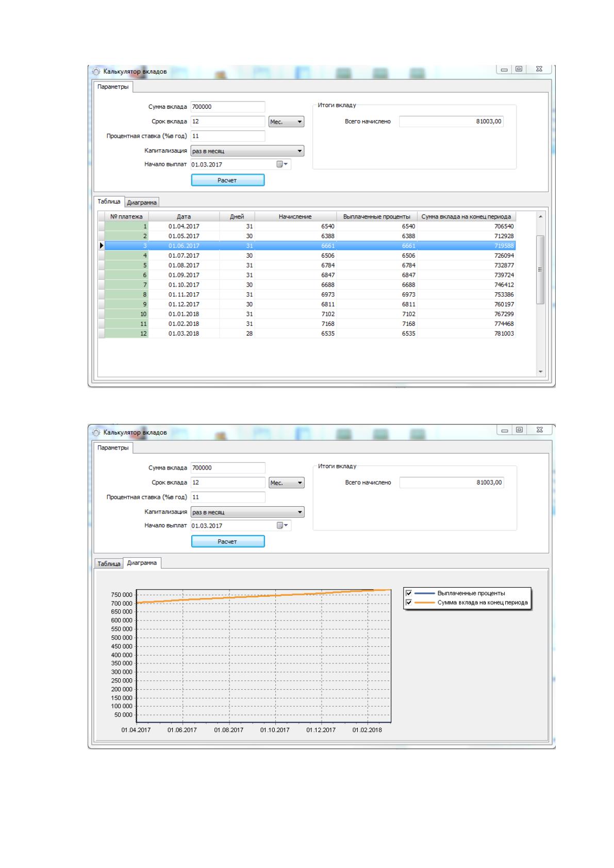Click the row indicator arrow beside payment 3
The height and width of the screenshot is (868, 614).
101,246
